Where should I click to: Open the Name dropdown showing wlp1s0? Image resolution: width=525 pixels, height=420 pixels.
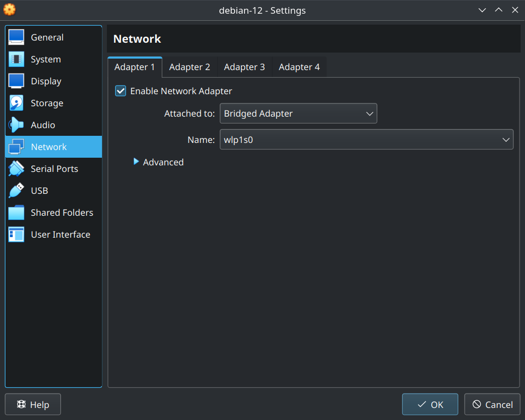tap(366, 139)
